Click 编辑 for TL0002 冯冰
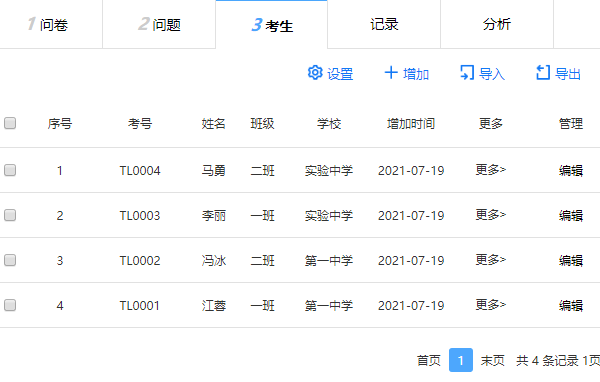This screenshot has height=382, width=600. pyautogui.click(x=571, y=261)
